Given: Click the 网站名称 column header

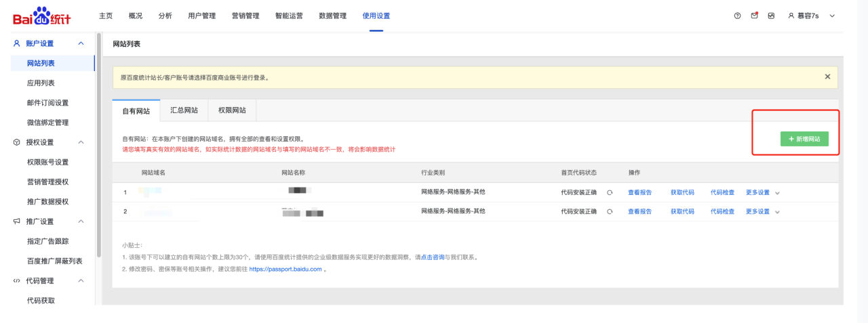Looking at the screenshot, I should click(294, 173).
